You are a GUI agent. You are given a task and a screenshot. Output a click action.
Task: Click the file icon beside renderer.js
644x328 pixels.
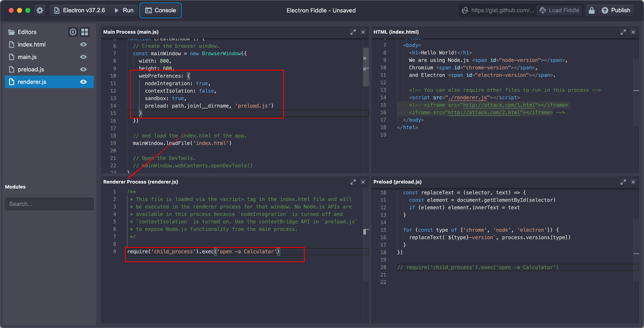click(x=11, y=82)
